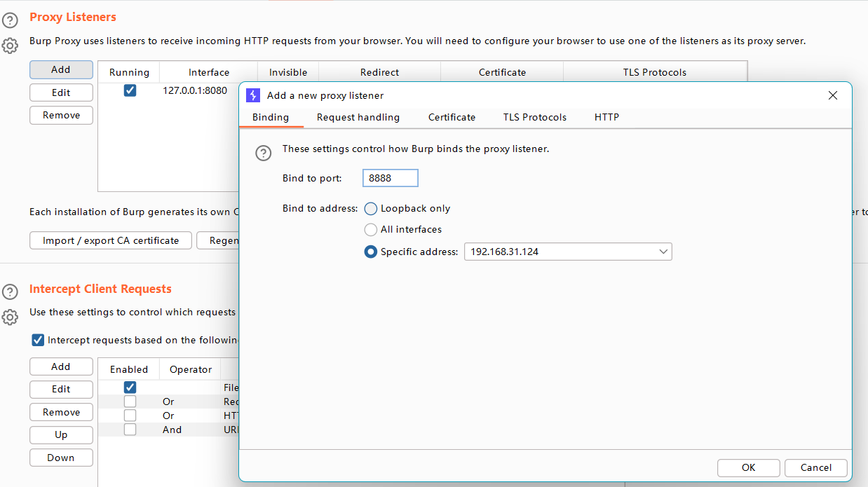The height and width of the screenshot is (487, 868).
Task: Toggle Intercept requests based on following rules
Action: coord(39,340)
